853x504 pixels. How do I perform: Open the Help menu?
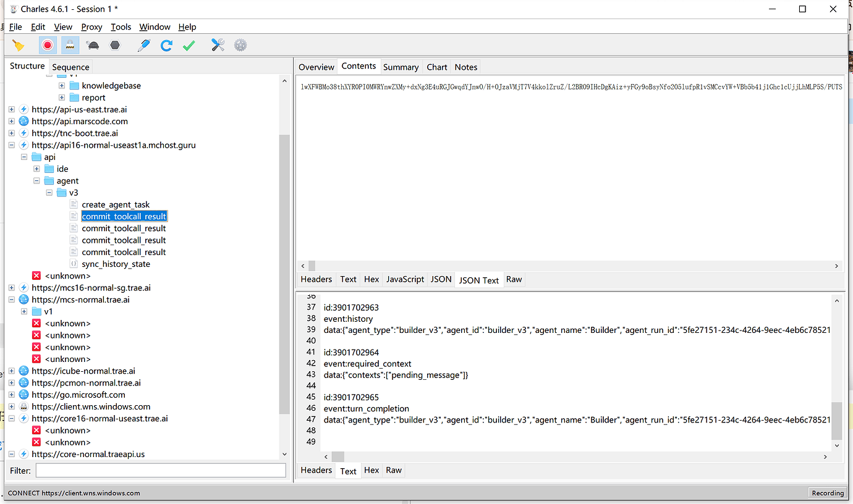coord(187,27)
